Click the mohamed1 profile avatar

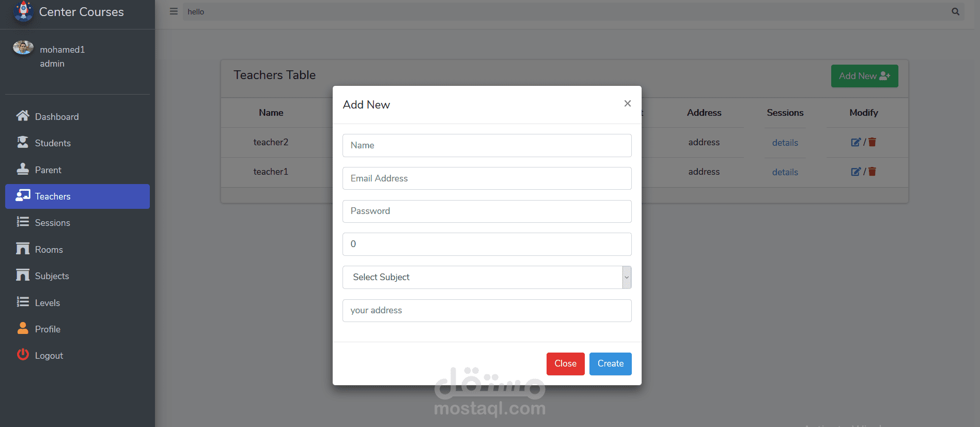pyautogui.click(x=23, y=48)
